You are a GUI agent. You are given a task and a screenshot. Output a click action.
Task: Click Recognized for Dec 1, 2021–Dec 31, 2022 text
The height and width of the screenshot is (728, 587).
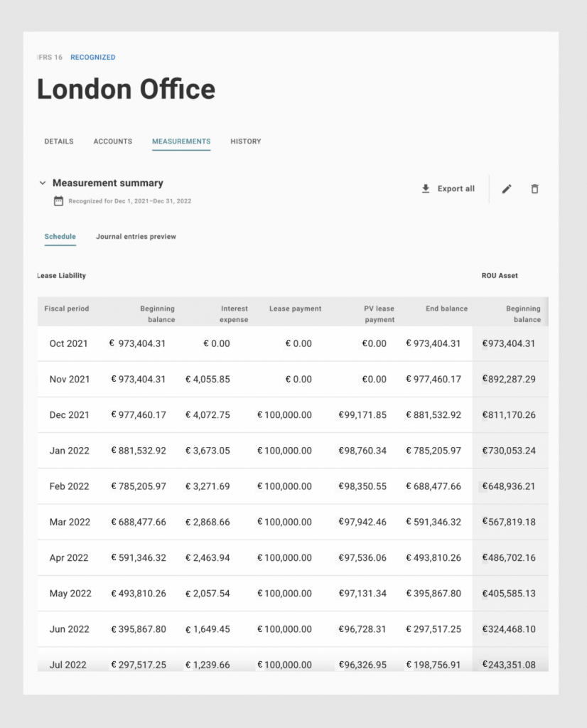click(x=130, y=201)
